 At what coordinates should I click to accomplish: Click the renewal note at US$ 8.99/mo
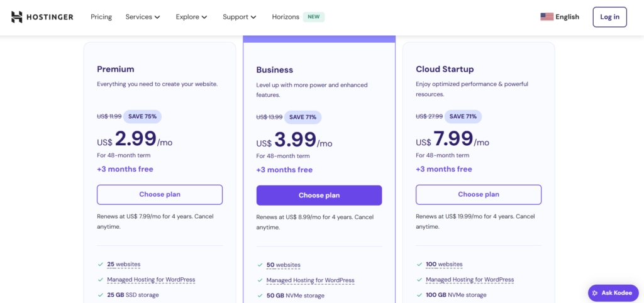coord(314,222)
